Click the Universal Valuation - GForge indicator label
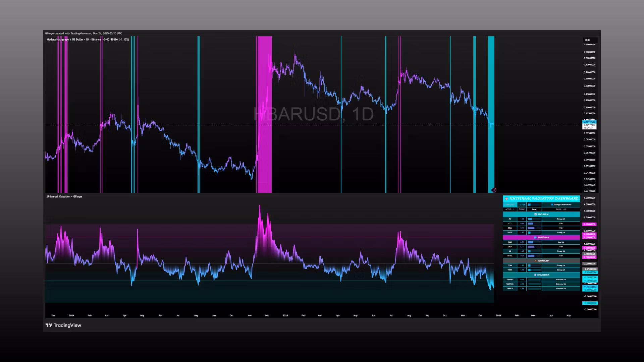 (64, 196)
